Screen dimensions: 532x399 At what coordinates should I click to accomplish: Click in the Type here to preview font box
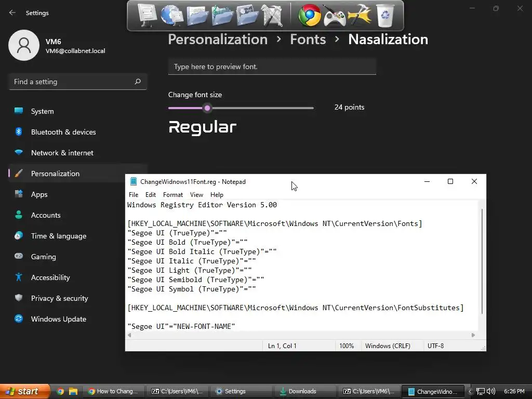pyautogui.click(x=272, y=66)
